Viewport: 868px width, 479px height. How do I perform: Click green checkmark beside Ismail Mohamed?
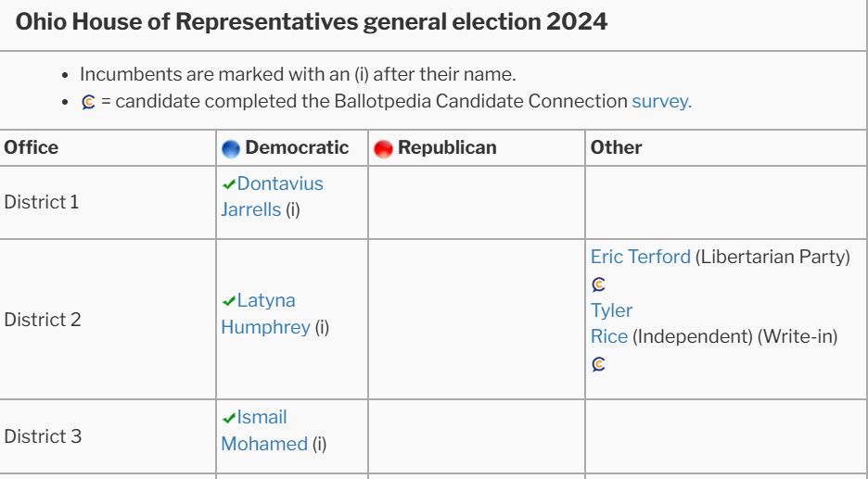coord(229,418)
